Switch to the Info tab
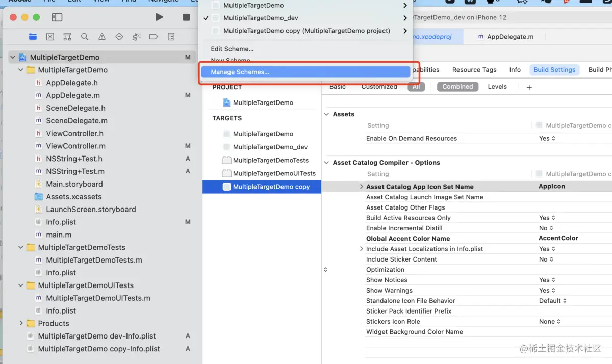The height and width of the screenshot is (364, 612). pos(515,70)
